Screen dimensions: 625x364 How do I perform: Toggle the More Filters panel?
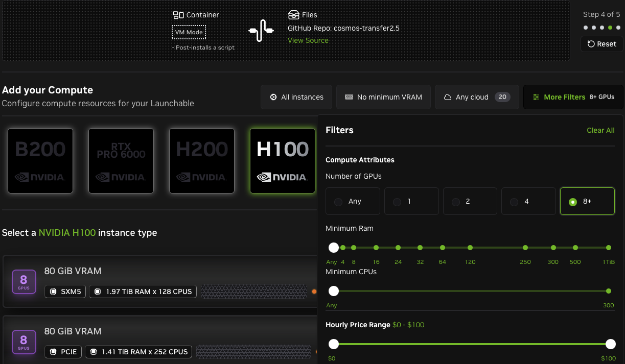point(573,97)
